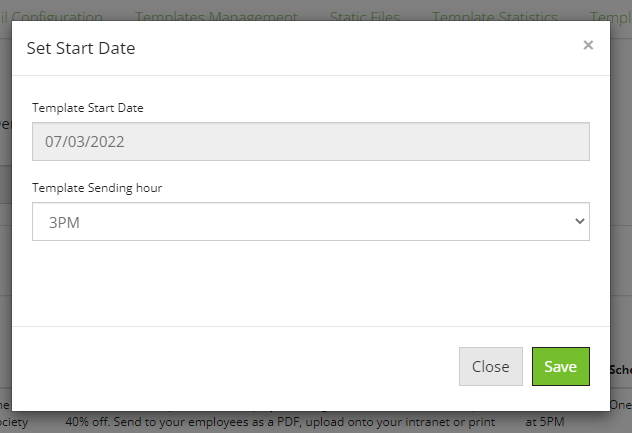
Task: Click the chevron arrow in the hour selector
Action: (580, 221)
